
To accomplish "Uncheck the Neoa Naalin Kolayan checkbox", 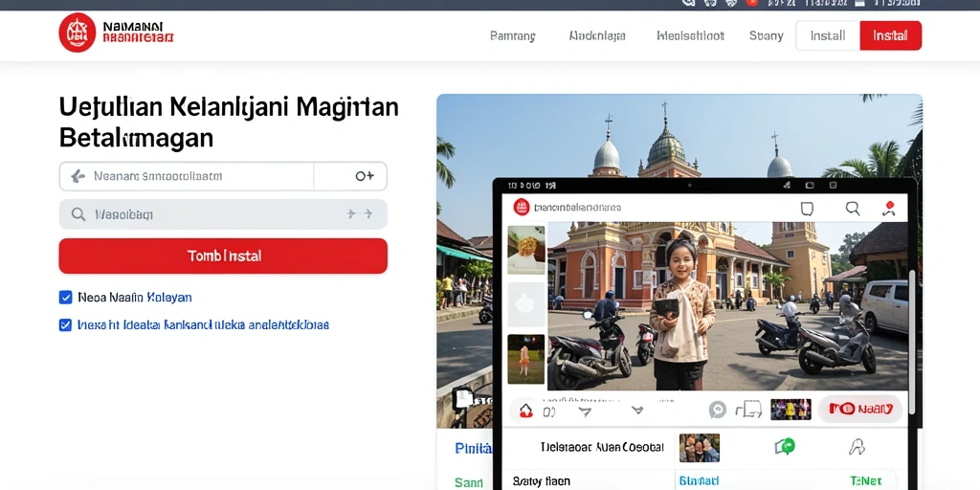I will (x=65, y=297).
